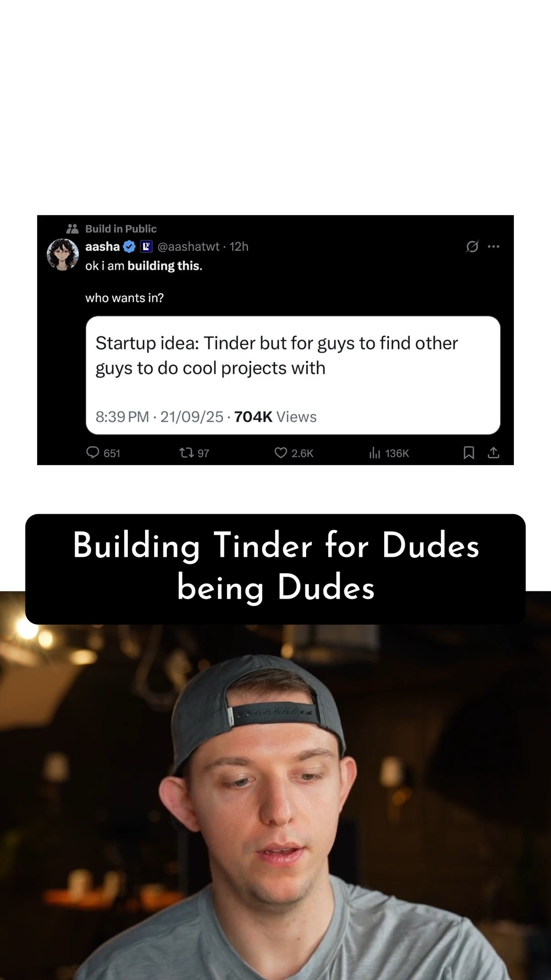Viewport: 551px width, 980px height.
Task: Open the view analytics bar chart icon
Action: point(375,452)
